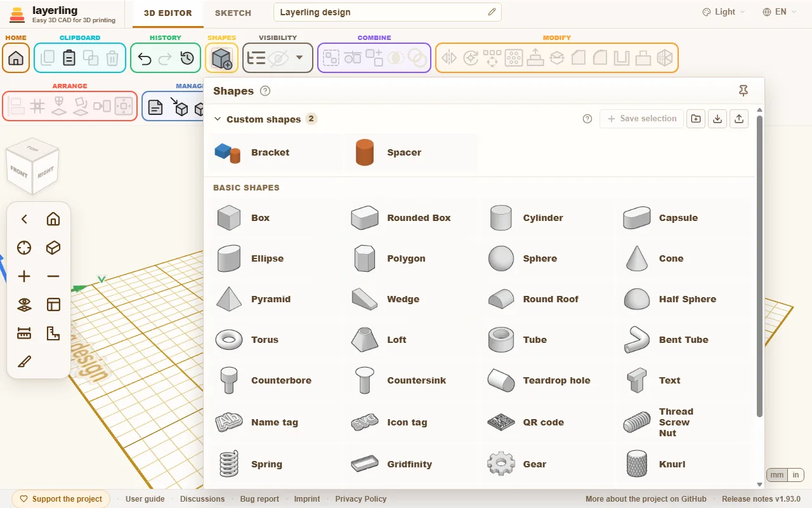Select the ruler measure tool
Screen dimensions: 812x508
pyautogui.click(x=24, y=333)
